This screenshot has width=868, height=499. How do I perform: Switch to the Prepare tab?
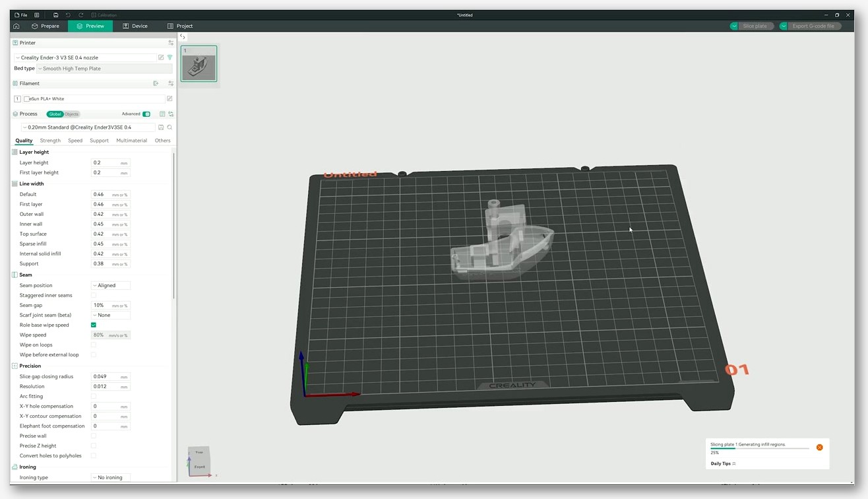tap(46, 26)
